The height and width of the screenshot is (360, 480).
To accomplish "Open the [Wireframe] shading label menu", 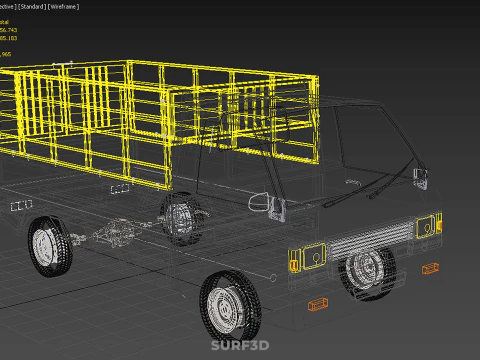I will (63, 7).
